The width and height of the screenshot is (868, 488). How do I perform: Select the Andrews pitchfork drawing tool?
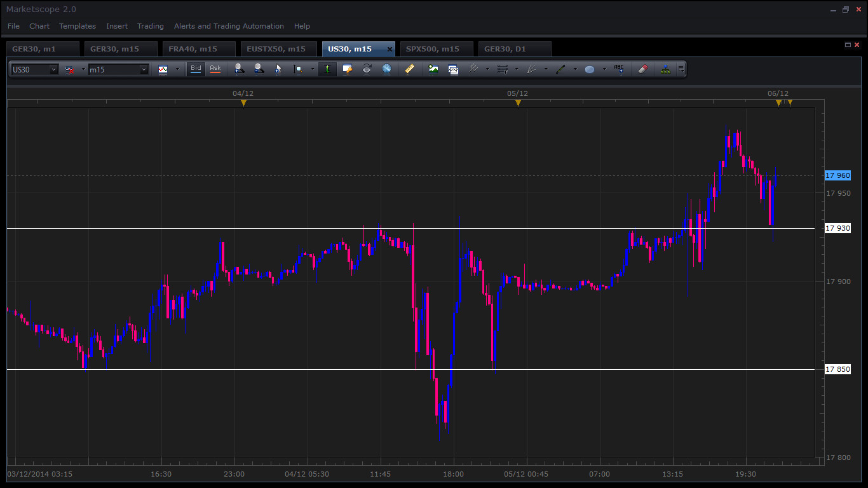tap(473, 69)
